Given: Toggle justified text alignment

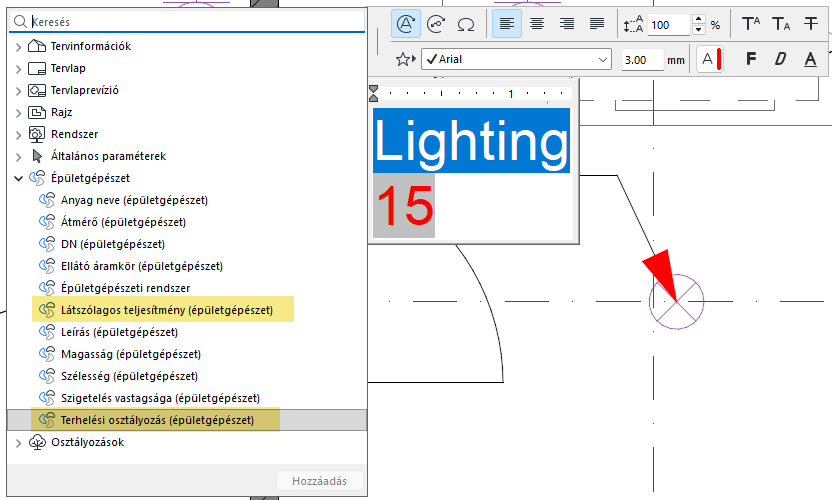Looking at the screenshot, I should pyautogui.click(x=597, y=24).
